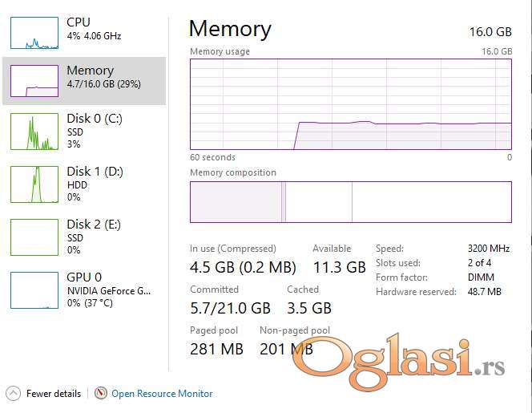The width and height of the screenshot is (532, 413).
Task: Collapse view with Fewer details arrow icon
Action: coord(13,394)
